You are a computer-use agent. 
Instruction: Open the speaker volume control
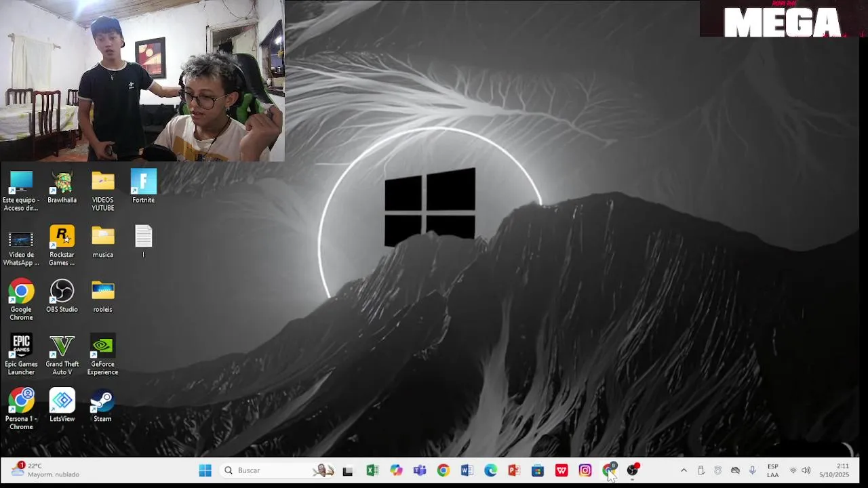point(806,470)
